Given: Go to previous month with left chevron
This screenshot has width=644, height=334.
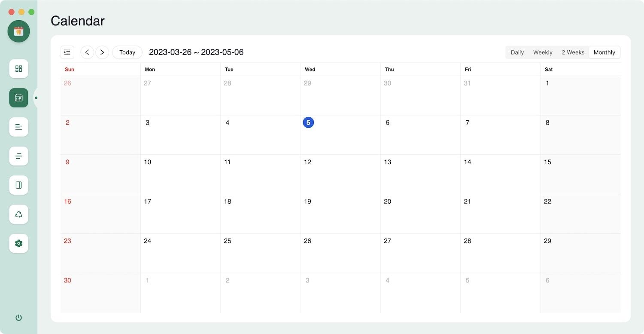Looking at the screenshot, I should (x=87, y=52).
